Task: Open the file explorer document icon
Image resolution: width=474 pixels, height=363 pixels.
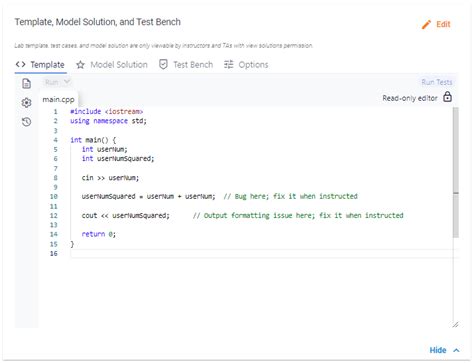Action: [26, 83]
